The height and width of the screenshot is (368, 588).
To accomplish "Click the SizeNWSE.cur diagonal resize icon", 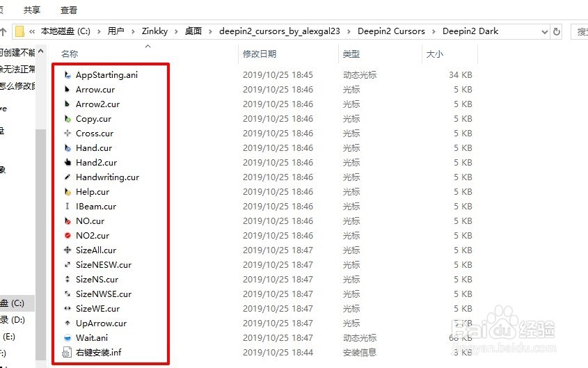I will (67, 294).
